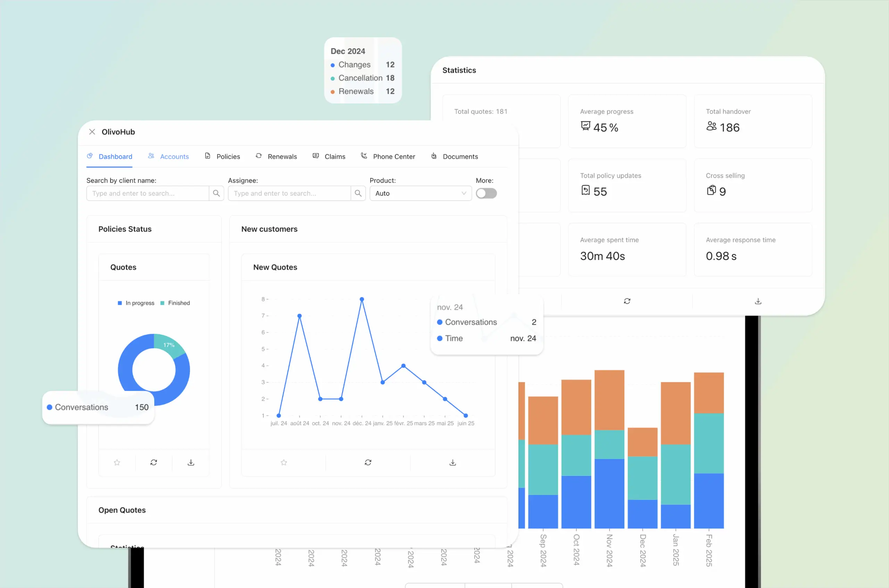Close the OlivoHub window
Image resolution: width=889 pixels, height=588 pixels.
(x=92, y=132)
